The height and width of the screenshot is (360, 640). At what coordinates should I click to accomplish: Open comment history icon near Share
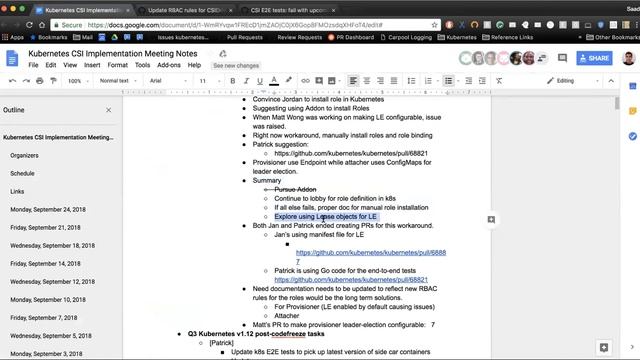pos(562,58)
